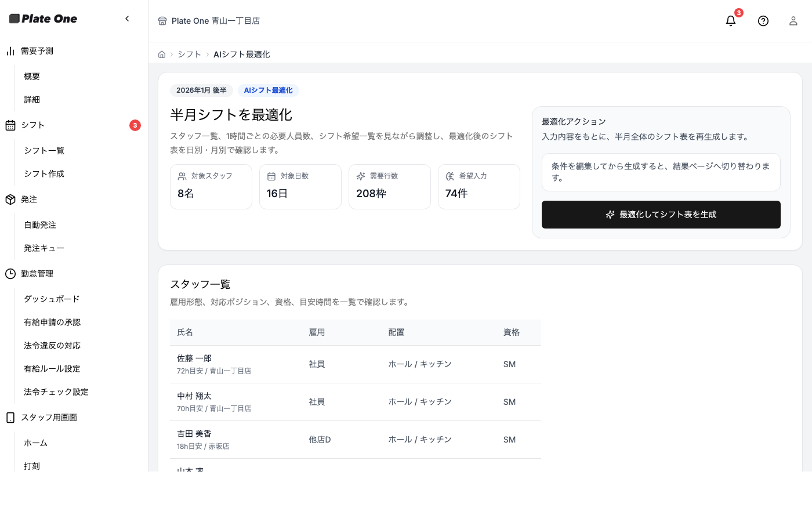The image size is (812, 522).
Task: Open 有給ルール設定 in sidebar
Action: [52, 369]
